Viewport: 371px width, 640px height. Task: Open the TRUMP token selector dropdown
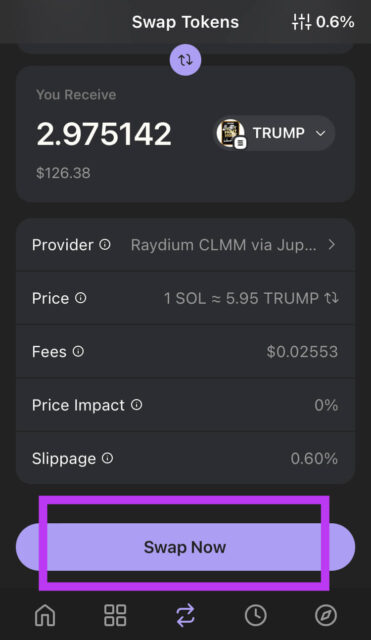click(274, 133)
